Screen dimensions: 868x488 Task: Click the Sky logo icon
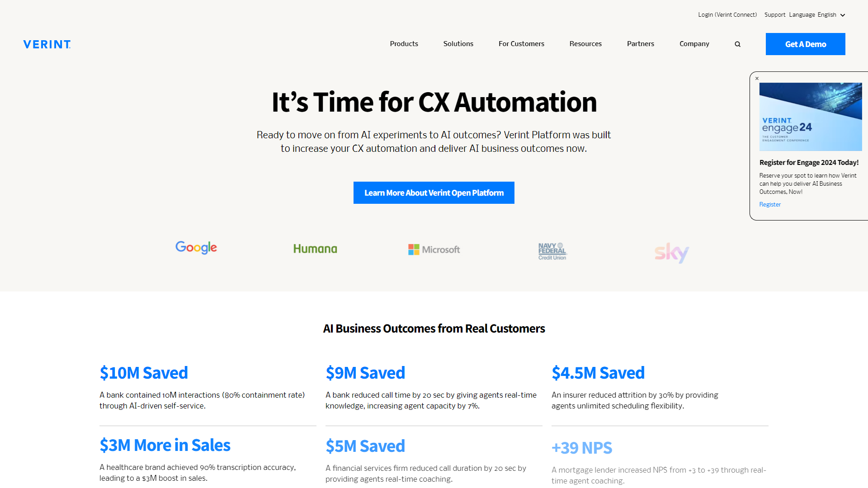[x=671, y=253]
